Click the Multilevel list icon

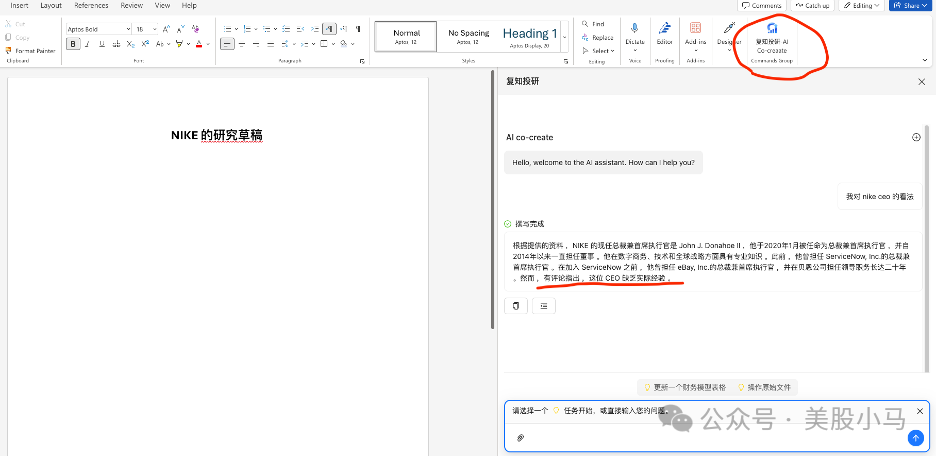click(x=266, y=29)
